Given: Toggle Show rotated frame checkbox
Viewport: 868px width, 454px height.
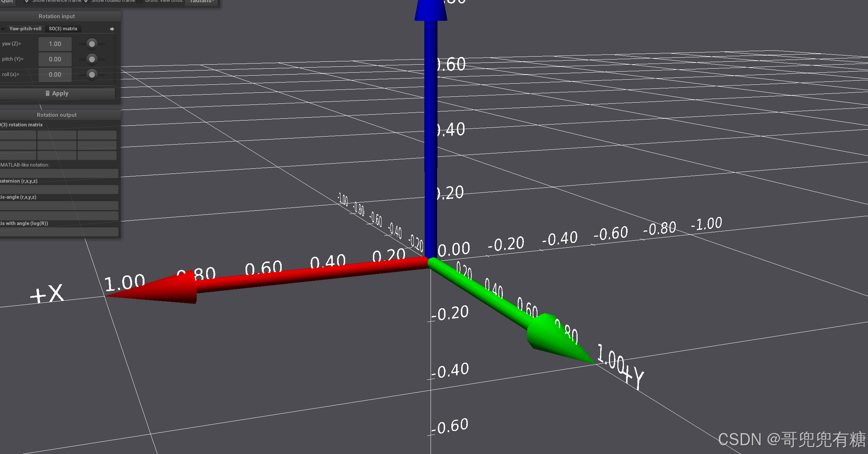Looking at the screenshot, I should pos(86,1).
